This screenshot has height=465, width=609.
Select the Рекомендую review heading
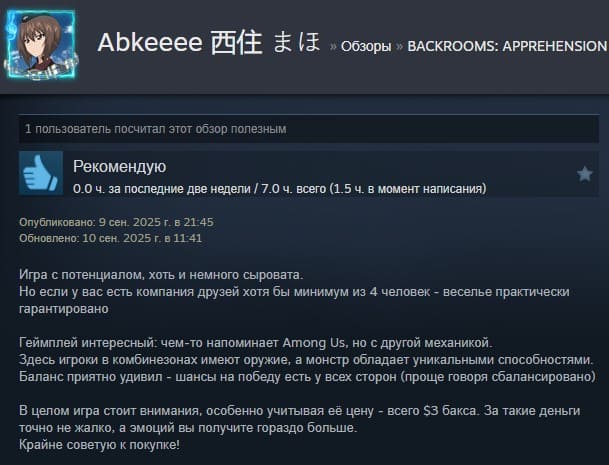click(x=120, y=167)
